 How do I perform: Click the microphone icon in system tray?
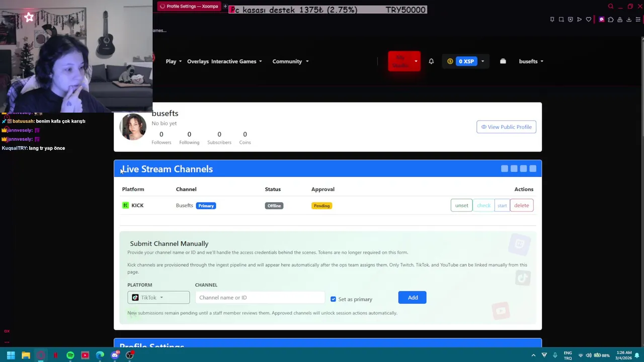(555, 355)
